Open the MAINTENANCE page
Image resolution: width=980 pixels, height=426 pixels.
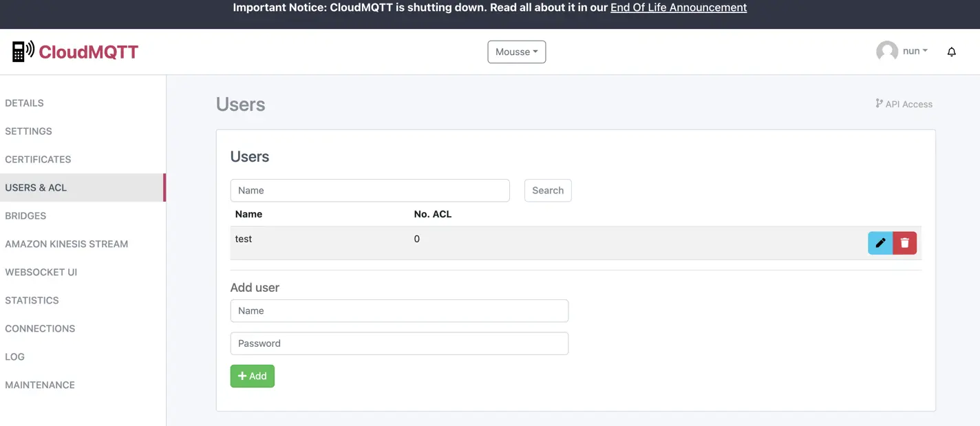click(x=40, y=385)
